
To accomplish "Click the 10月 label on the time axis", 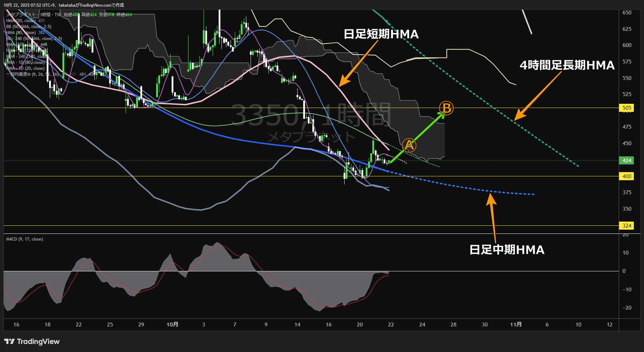I will (172, 325).
